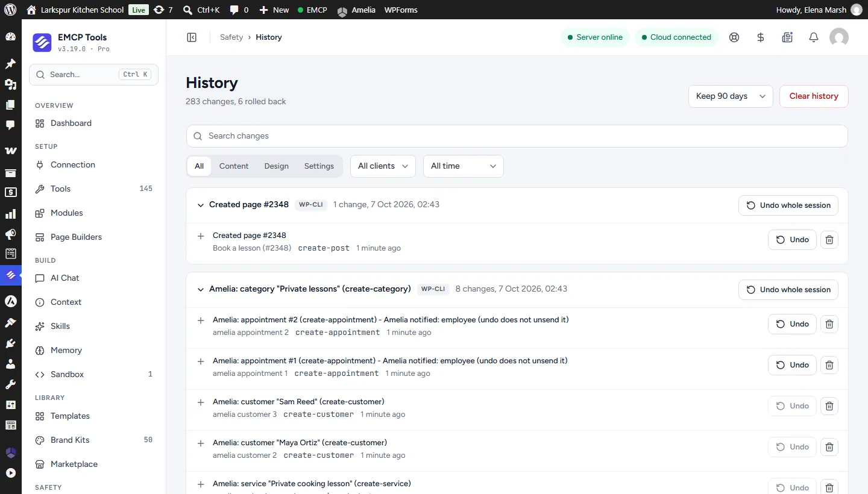Open the support lifebuoy icon
The height and width of the screenshot is (494, 868).
coord(734,37)
